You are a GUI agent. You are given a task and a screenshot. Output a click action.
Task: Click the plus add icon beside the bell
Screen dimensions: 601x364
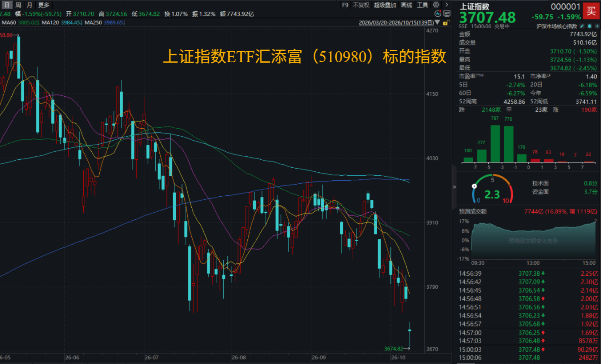[597, 26]
